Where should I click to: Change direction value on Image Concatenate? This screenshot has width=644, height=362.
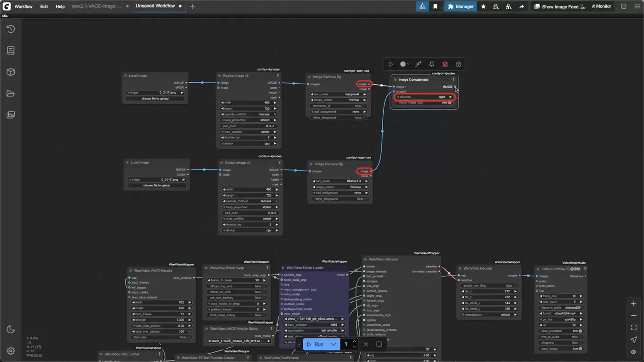[424, 97]
